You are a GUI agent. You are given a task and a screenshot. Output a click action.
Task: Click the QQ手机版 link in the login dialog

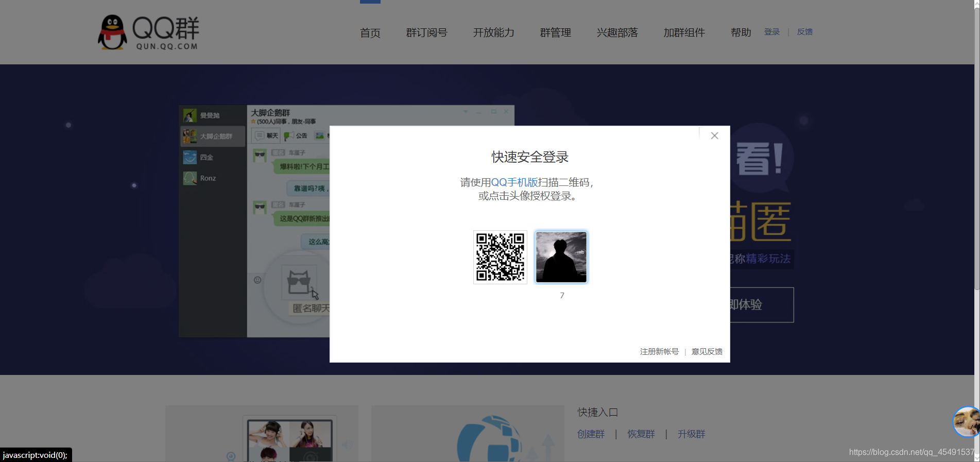click(x=514, y=182)
